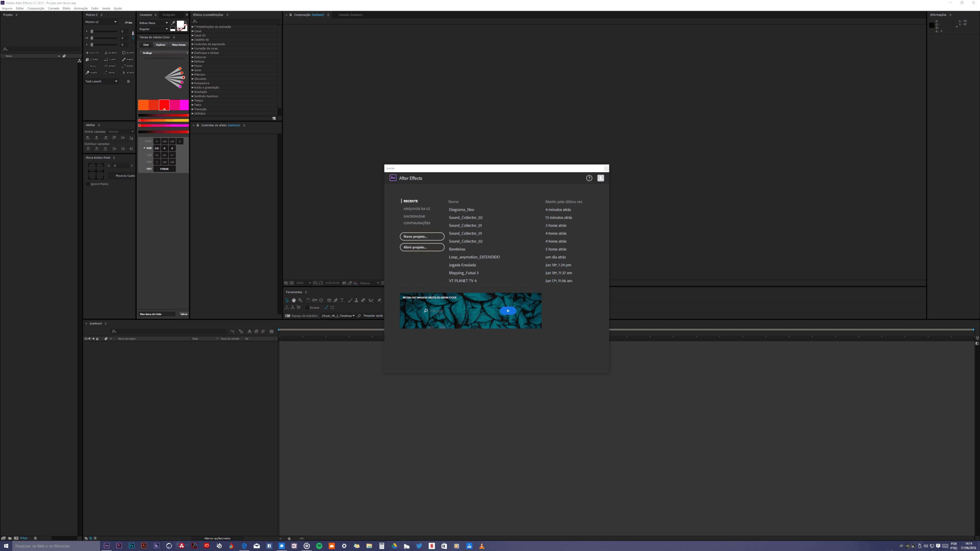
Task: Pick the eyedropper in Caractere panel
Action: point(173,23)
